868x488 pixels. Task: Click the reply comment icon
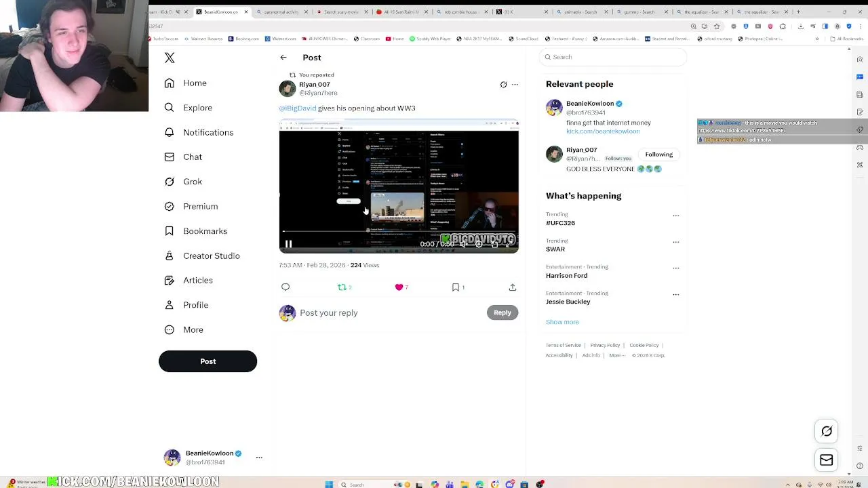[x=285, y=287]
